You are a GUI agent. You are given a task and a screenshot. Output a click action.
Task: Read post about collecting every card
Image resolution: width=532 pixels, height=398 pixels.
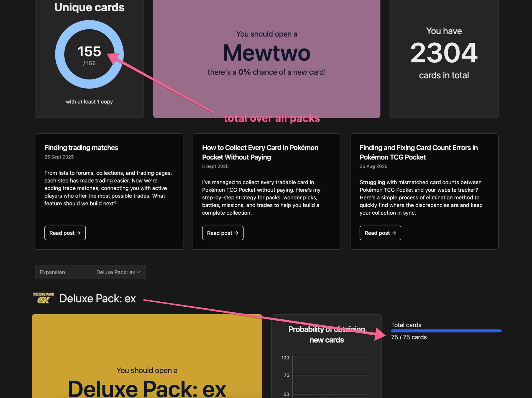coord(222,233)
